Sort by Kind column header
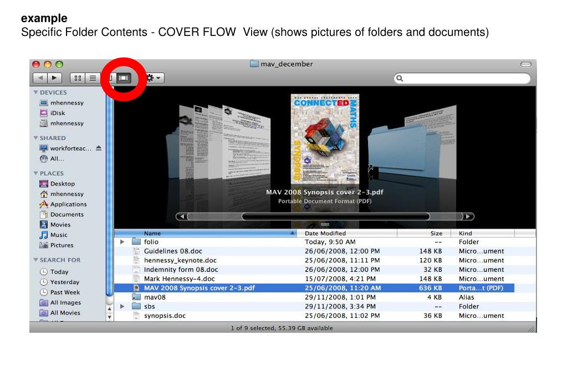This screenshot has height=392, width=567. (x=483, y=234)
